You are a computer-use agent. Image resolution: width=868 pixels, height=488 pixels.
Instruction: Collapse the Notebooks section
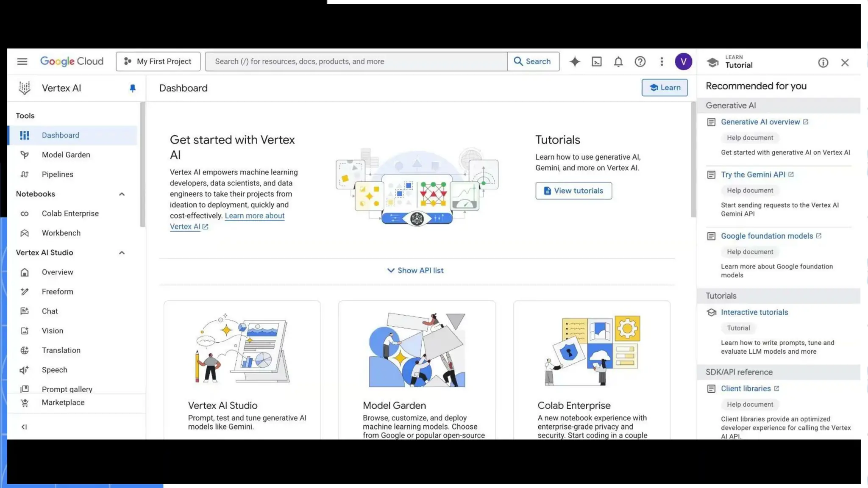[122, 194]
